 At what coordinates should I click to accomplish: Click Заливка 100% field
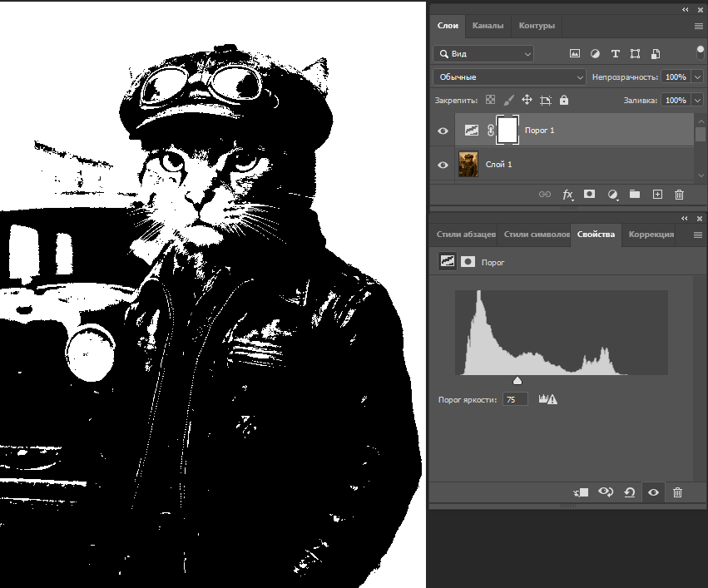tap(676, 100)
